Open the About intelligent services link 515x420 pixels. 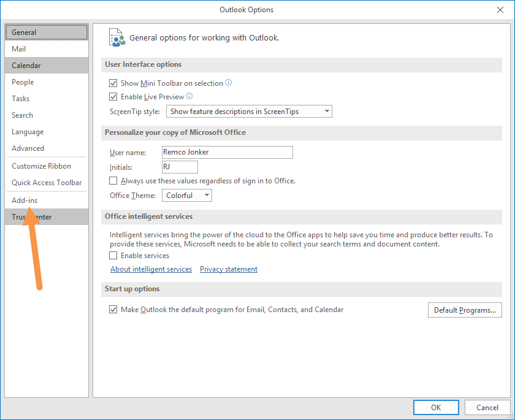151,269
